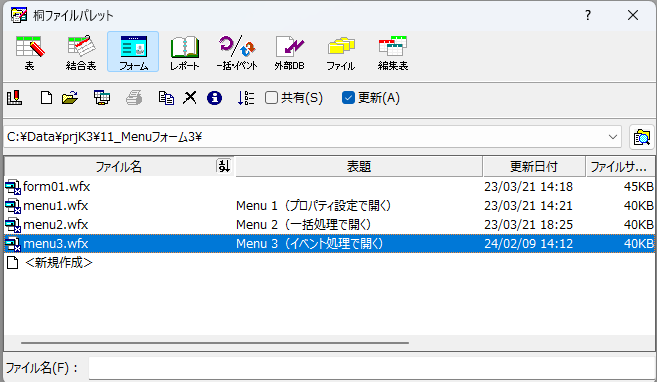Image resolution: width=657 pixels, height=382 pixels.
Task: Click title Menu 3（イベント処理で開く）
Action: click(x=310, y=244)
